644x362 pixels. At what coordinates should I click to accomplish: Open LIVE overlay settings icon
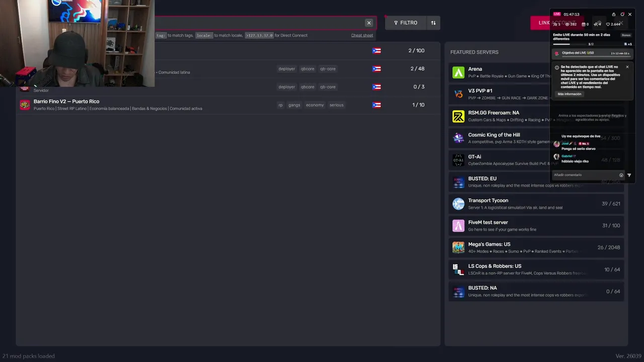(622, 15)
